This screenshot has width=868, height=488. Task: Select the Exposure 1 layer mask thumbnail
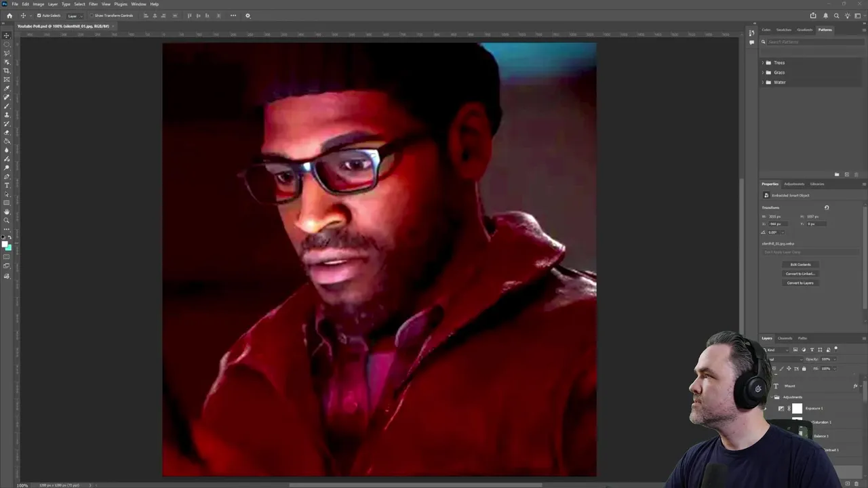(x=797, y=409)
